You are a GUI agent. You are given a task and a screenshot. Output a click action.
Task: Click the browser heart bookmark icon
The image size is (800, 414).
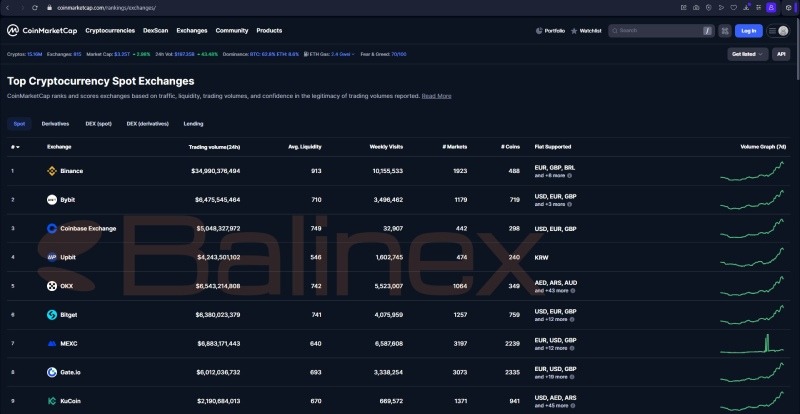734,8
